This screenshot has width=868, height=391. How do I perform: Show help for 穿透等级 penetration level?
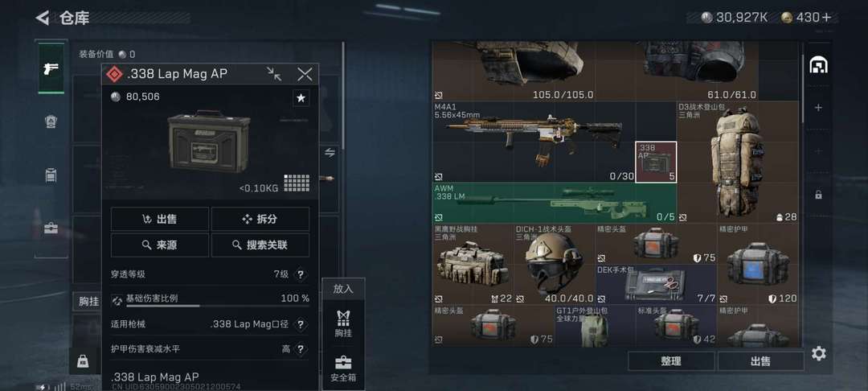coord(301,274)
